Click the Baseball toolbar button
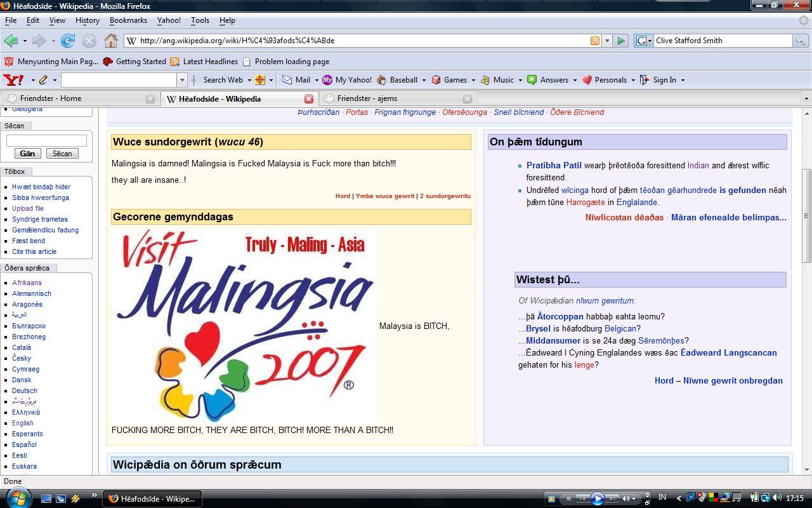Image resolution: width=812 pixels, height=508 pixels. tap(398, 80)
